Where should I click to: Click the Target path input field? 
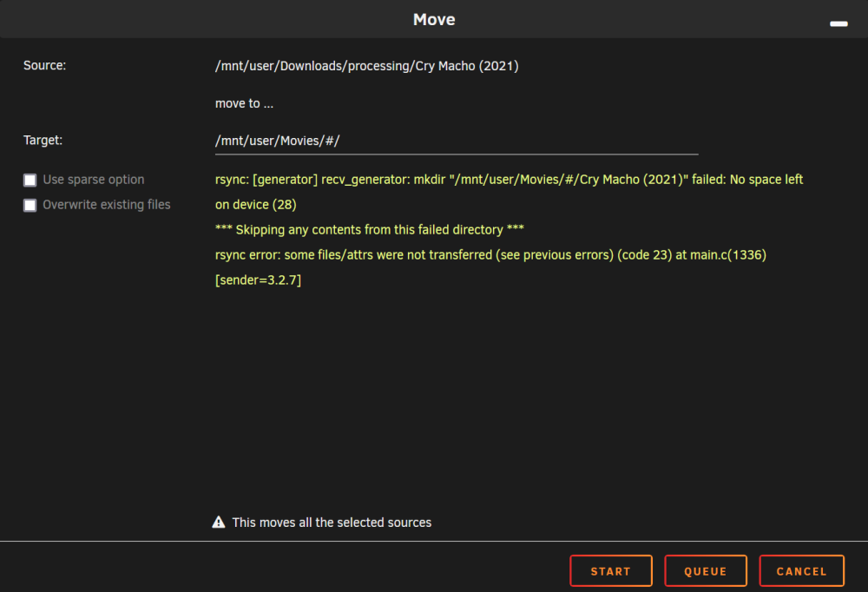tap(457, 141)
